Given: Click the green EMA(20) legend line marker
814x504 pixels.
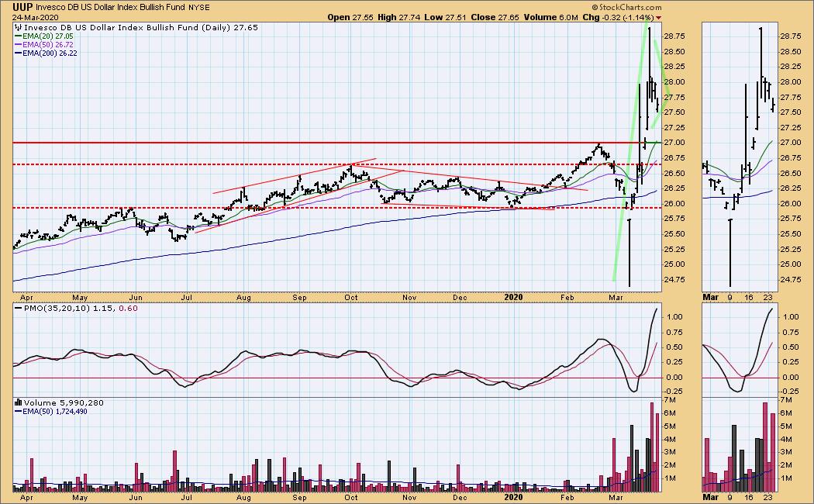Looking at the screenshot, I should (x=18, y=36).
